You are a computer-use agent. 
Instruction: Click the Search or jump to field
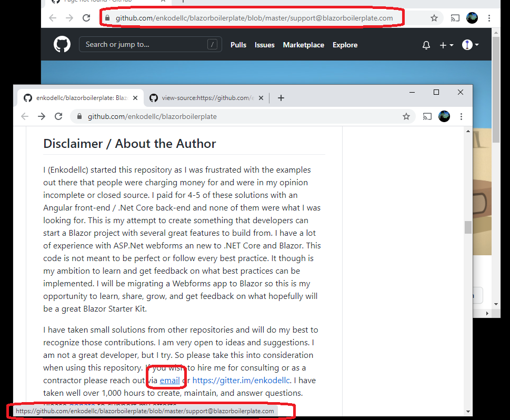[150, 44]
